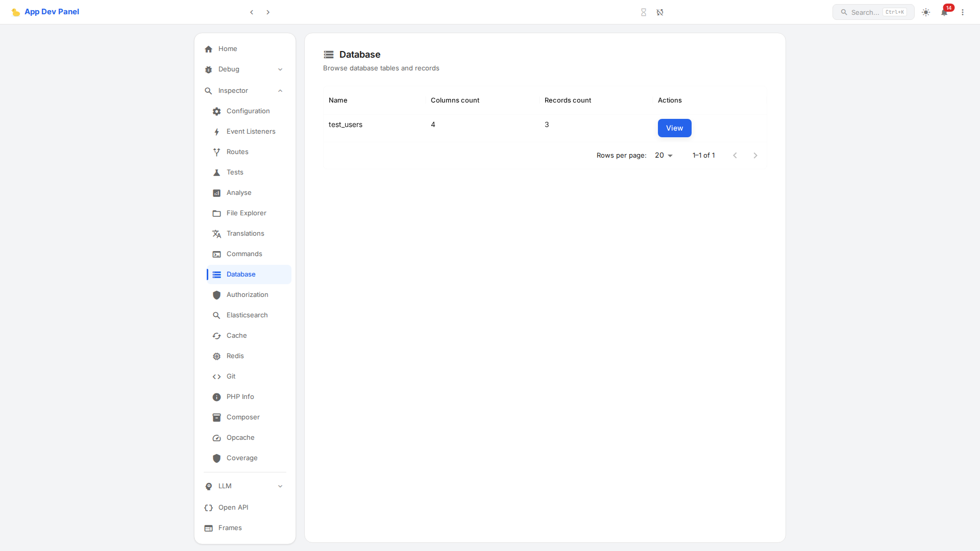Open the Translations section
The height and width of the screenshot is (551, 980).
coord(245,233)
